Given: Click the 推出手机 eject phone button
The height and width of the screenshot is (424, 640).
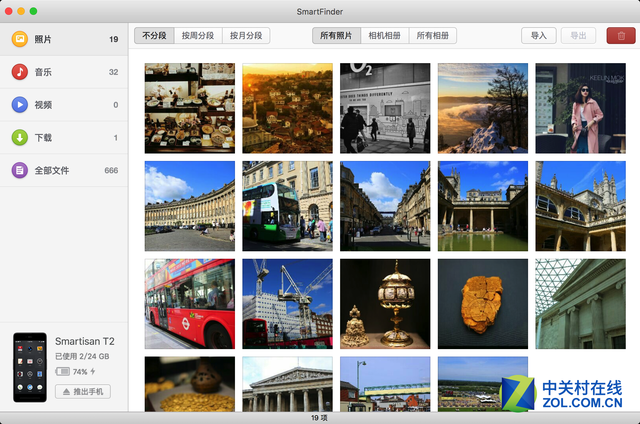Looking at the screenshot, I should tap(82, 391).
